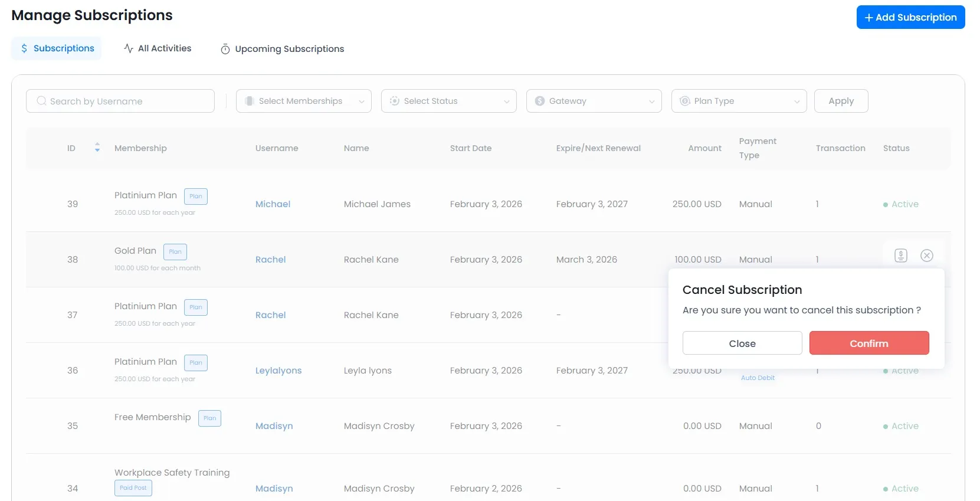Image resolution: width=980 pixels, height=501 pixels.
Task: Open Rachel's username link in row 38
Action: tap(270, 260)
